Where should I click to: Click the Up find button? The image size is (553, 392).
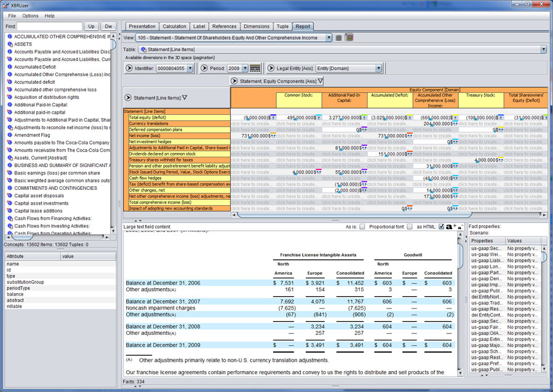click(x=91, y=26)
